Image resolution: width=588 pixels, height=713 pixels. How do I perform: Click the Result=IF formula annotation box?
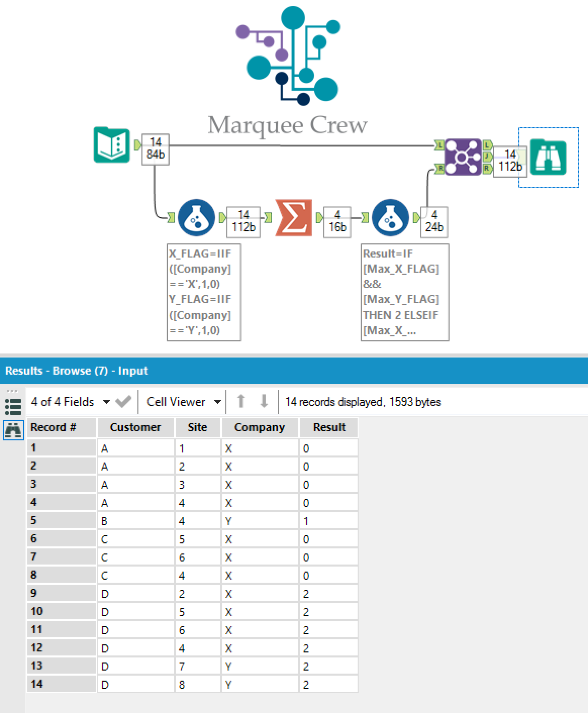pos(405,292)
